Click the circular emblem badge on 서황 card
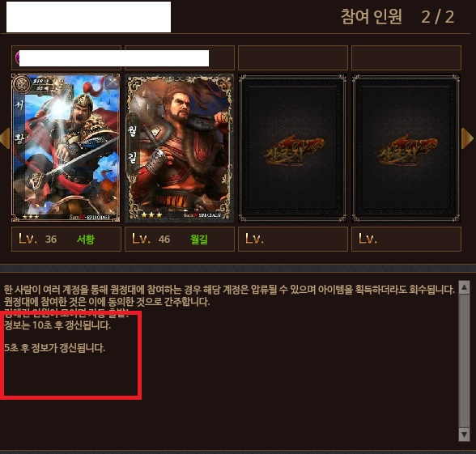476x454 pixels. click(x=21, y=84)
